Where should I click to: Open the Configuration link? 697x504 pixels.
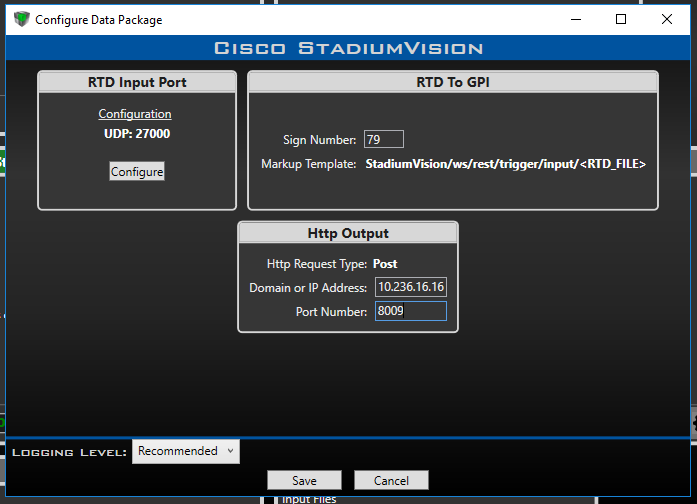[x=135, y=114]
